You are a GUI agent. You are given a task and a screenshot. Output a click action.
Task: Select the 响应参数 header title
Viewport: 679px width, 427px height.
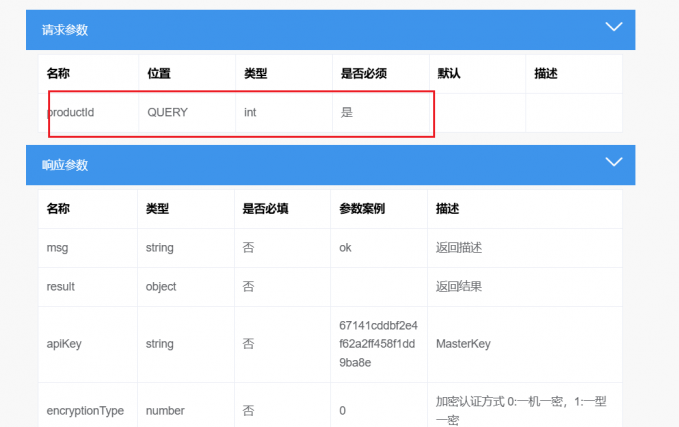[65, 165]
